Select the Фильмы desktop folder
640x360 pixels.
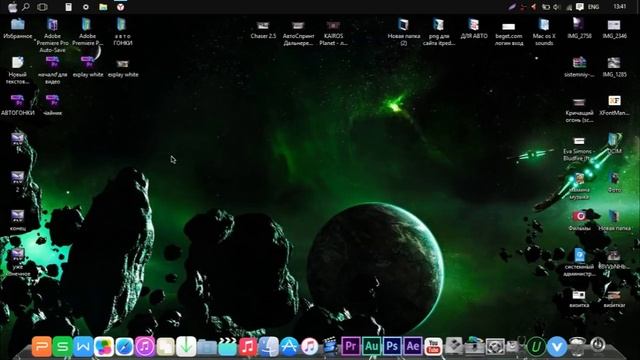coord(579,221)
